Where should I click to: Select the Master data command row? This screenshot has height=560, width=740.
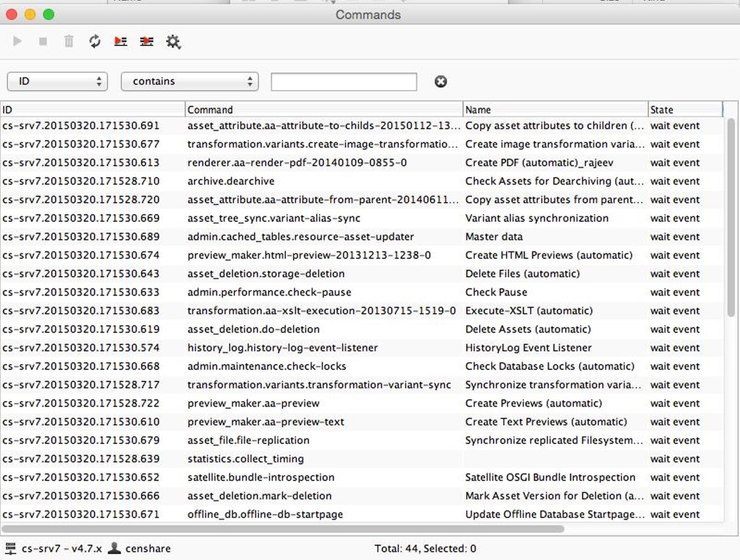(x=494, y=236)
